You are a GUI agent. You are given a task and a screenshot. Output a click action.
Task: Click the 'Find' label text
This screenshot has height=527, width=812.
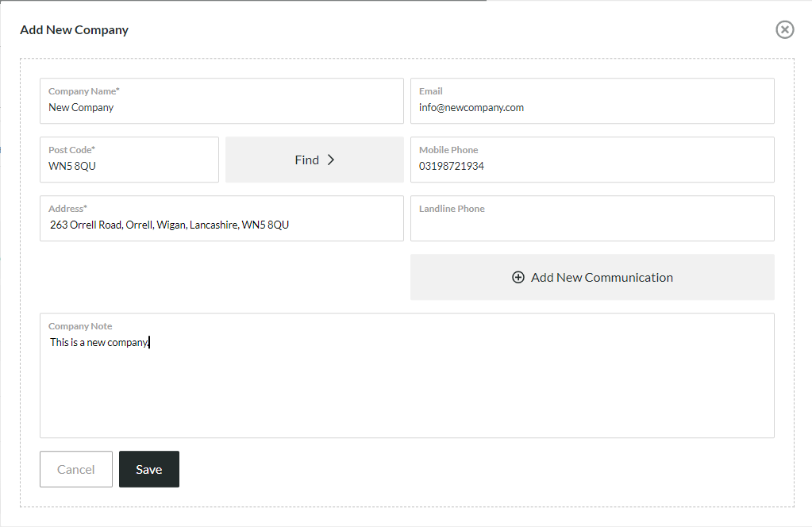(x=307, y=160)
